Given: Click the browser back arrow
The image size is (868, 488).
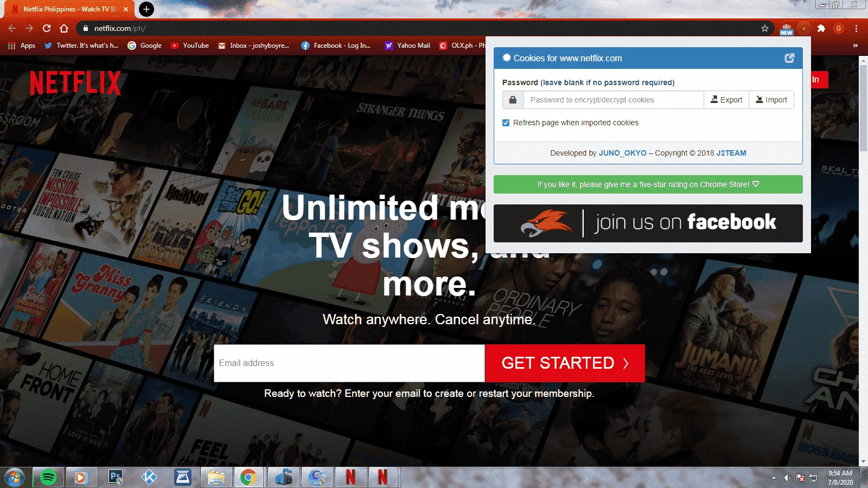Looking at the screenshot, I should (x=12, y=28).
